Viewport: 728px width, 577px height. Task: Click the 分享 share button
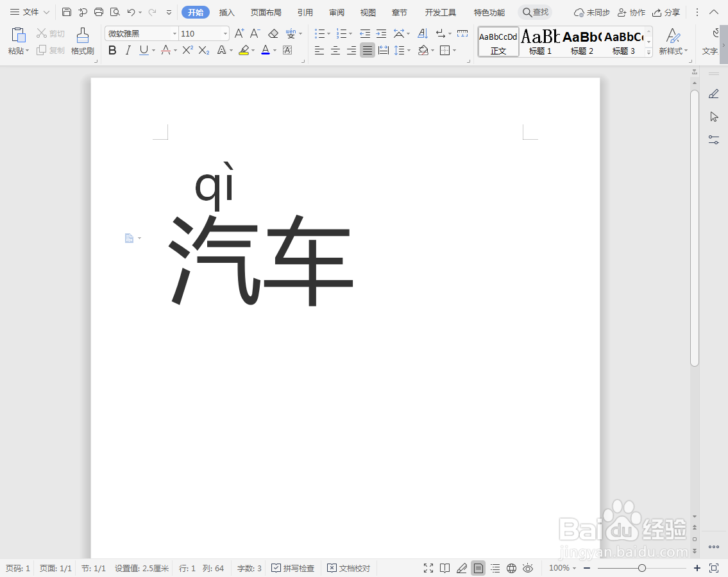tap(666, 13)
